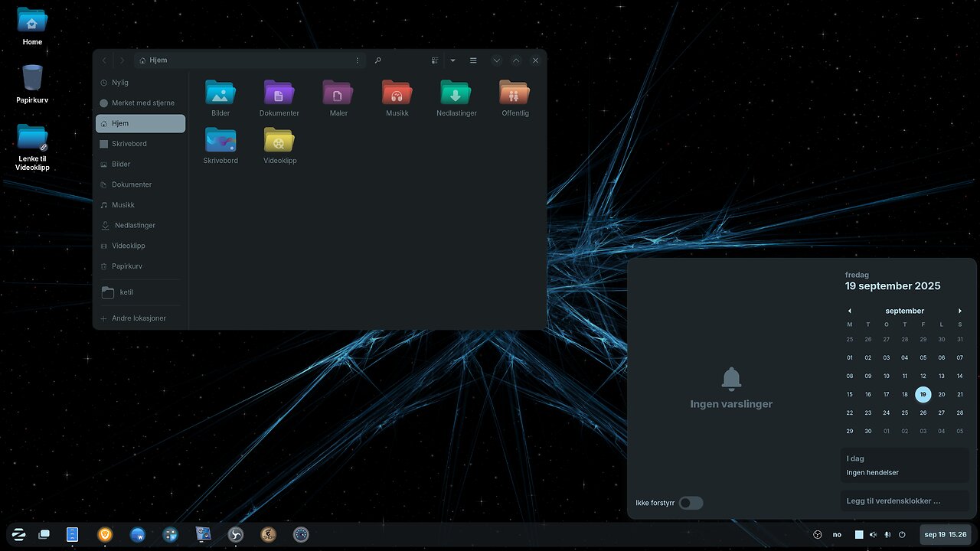Select September 30 in the calendar
Image resolution: width=980 pixels, height=551 pixels.
867,431
